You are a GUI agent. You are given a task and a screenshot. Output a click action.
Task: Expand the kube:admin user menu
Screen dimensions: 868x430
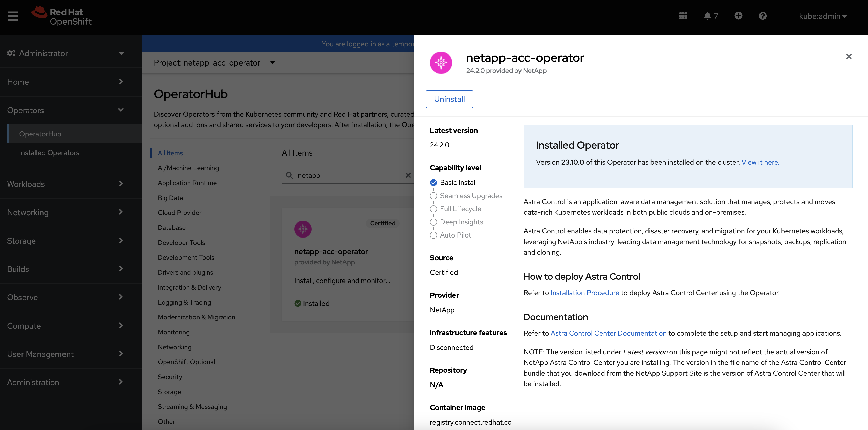822,16
